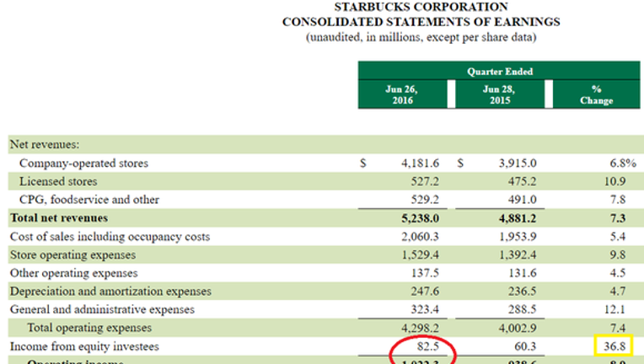The width and height of the screenshot is (644, 364).
Task: Click the 1,529.4 value
Action: pyautogui.click(x=420, y=254)
